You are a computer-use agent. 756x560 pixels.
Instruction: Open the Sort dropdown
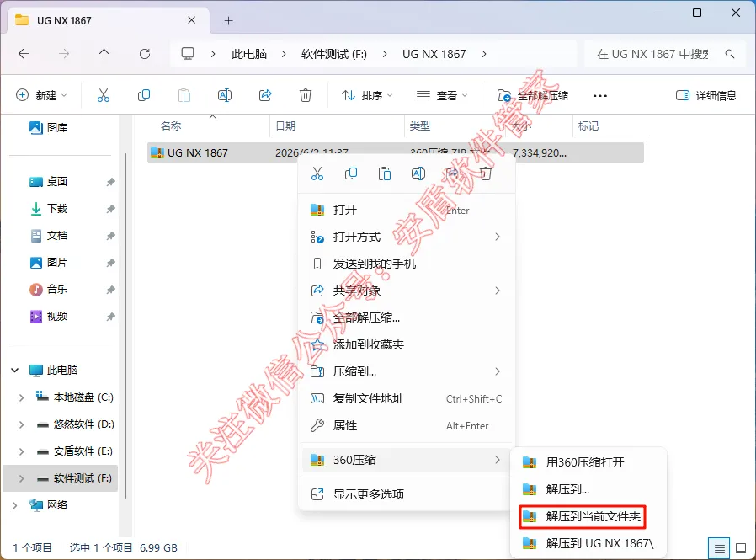367,95
